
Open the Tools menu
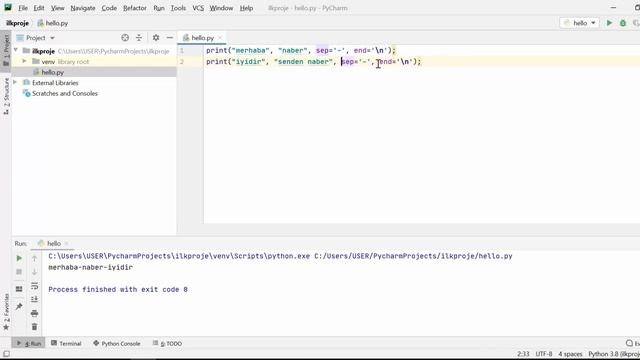tap(178, 8)
